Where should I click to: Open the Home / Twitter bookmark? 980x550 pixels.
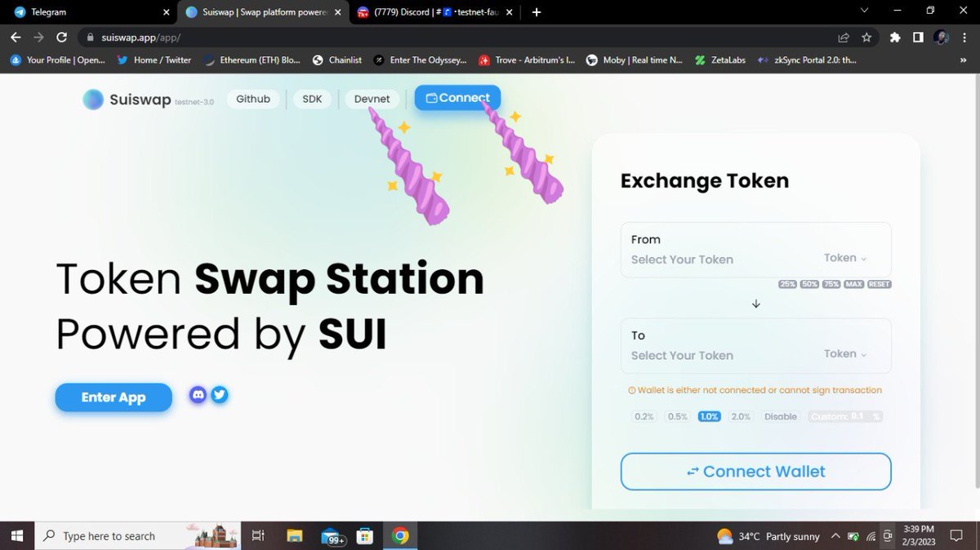pyautogui.click(x=154, y=60)
